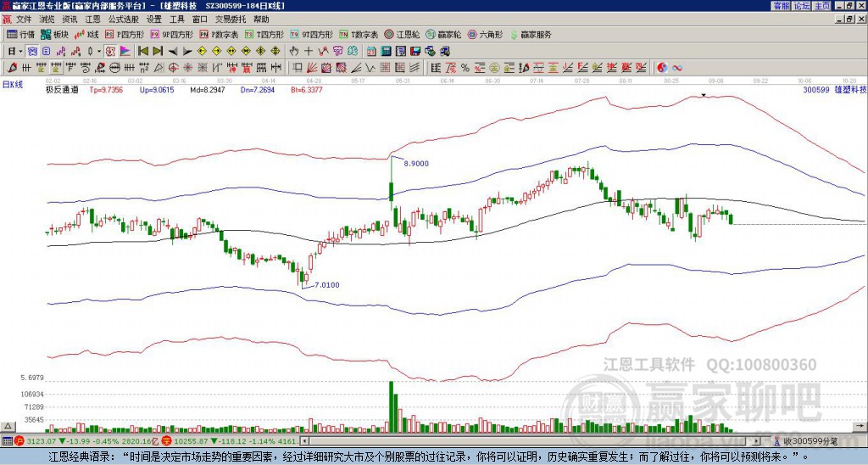Click the 板块 toolbar button
The image size is (868, 465).
pos(55,34)
